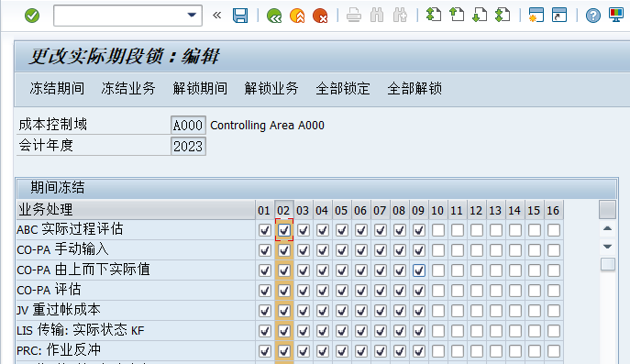Customize local layout monitor icon
630x364 pixels.
click(616, 15)
